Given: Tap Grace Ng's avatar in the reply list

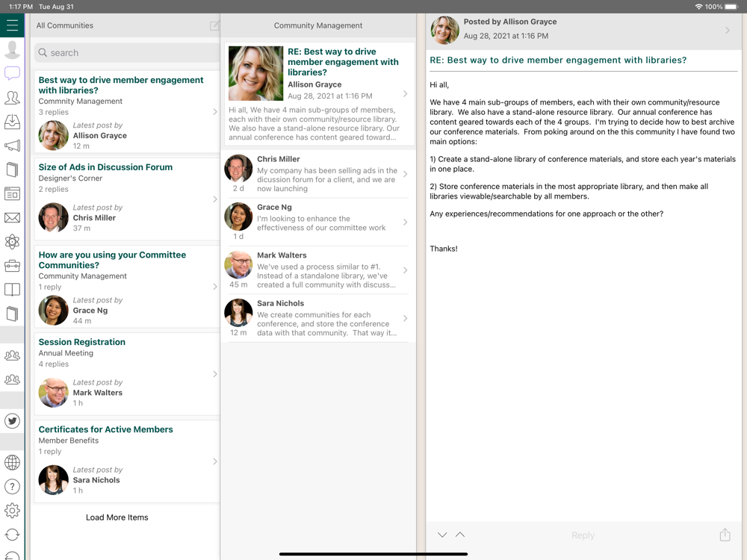Looking at the screenshot, I should [x=238, y=217].
